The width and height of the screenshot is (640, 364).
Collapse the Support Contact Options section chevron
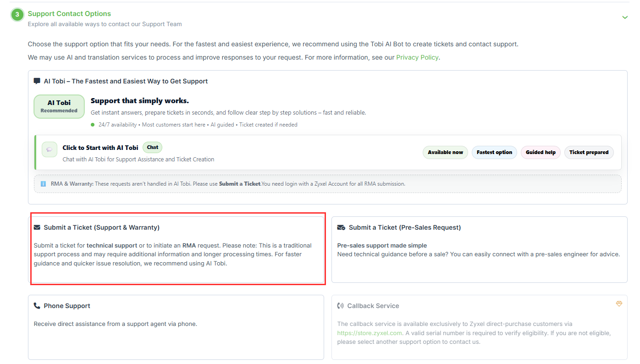624,17
